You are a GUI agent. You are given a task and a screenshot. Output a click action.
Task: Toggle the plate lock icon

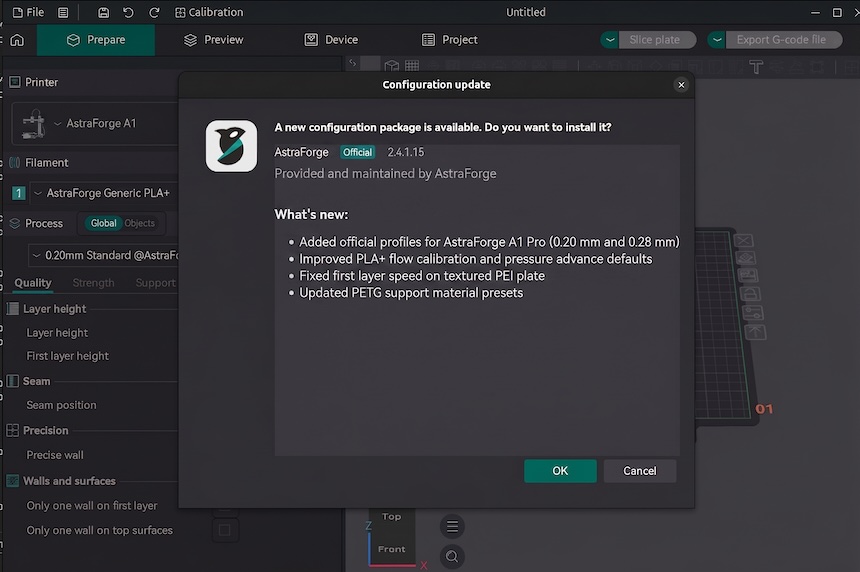coord(750,294)
